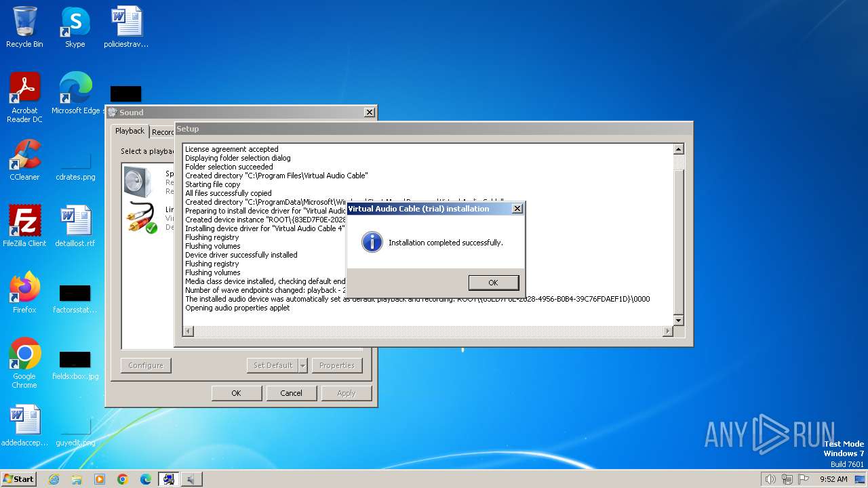Click the Setup log's scroll right arrow

tap(668, 331)
